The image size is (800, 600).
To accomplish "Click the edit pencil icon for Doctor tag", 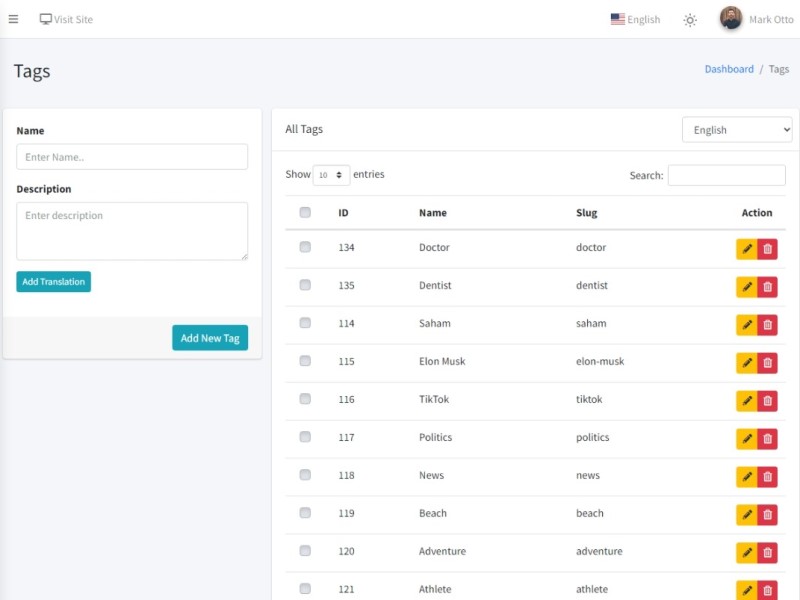I will 746,249.
